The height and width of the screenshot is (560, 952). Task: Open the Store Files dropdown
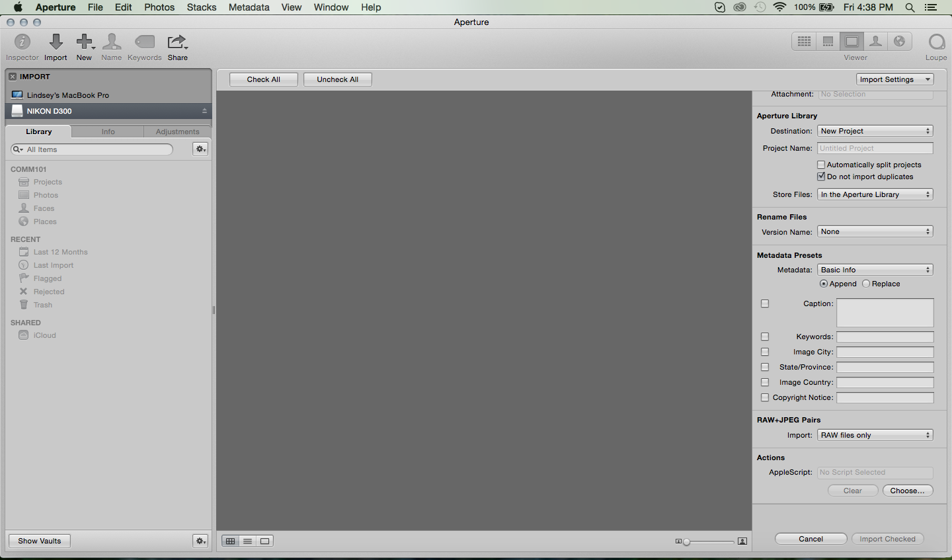pos(875,194)
